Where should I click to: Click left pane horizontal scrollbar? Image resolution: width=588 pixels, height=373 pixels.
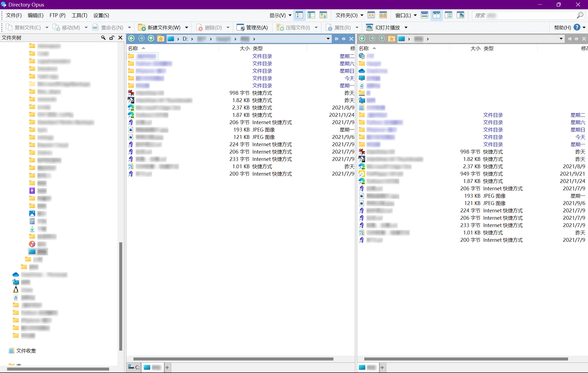(233, 359)
